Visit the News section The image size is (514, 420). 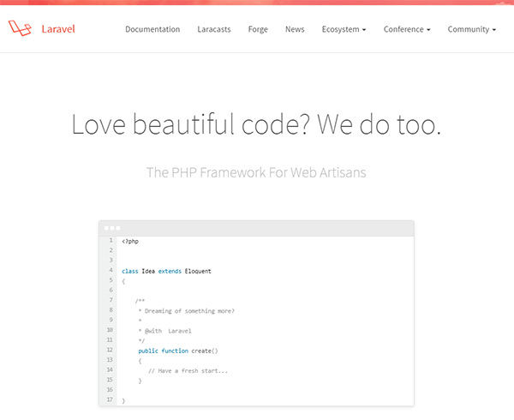coord(295,29)
